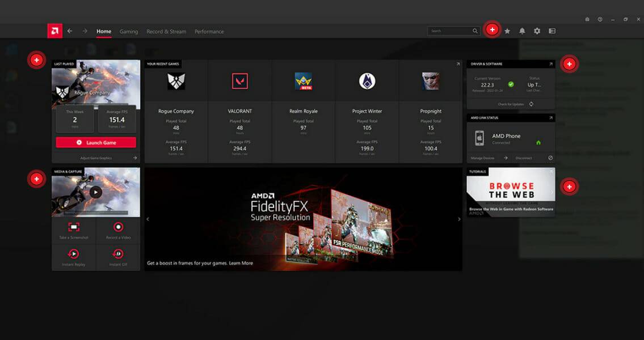
Task: Show next banner with right chevron
Action: coord(459,219)
